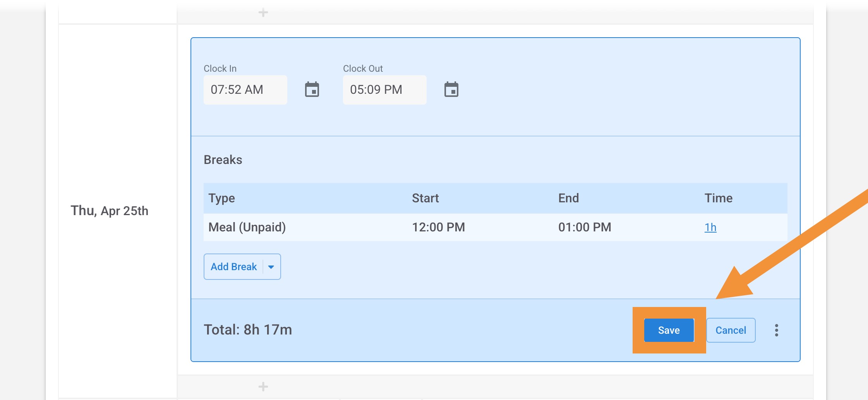Select the Thu, Apr 25th date cell
The width and height of the screenshot is (868, 400).
point(110,211)
